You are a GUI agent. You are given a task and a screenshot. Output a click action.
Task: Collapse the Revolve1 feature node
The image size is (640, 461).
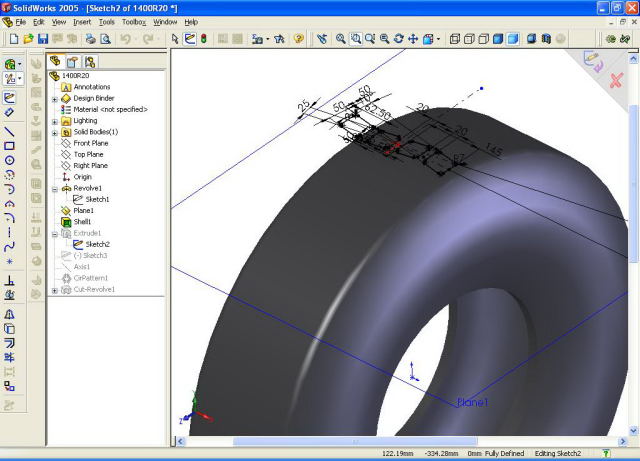(x=55, y=188)
